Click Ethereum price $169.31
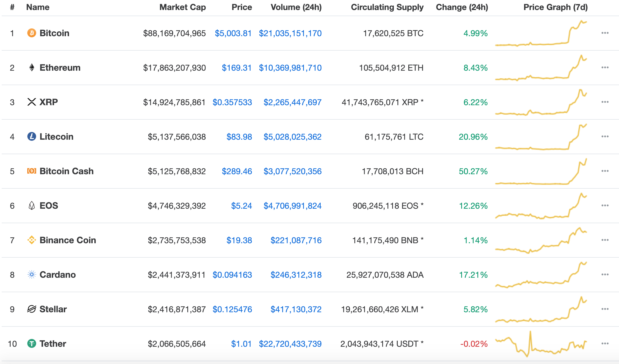This screenshot has width=619, height=364. pos(237,68)
